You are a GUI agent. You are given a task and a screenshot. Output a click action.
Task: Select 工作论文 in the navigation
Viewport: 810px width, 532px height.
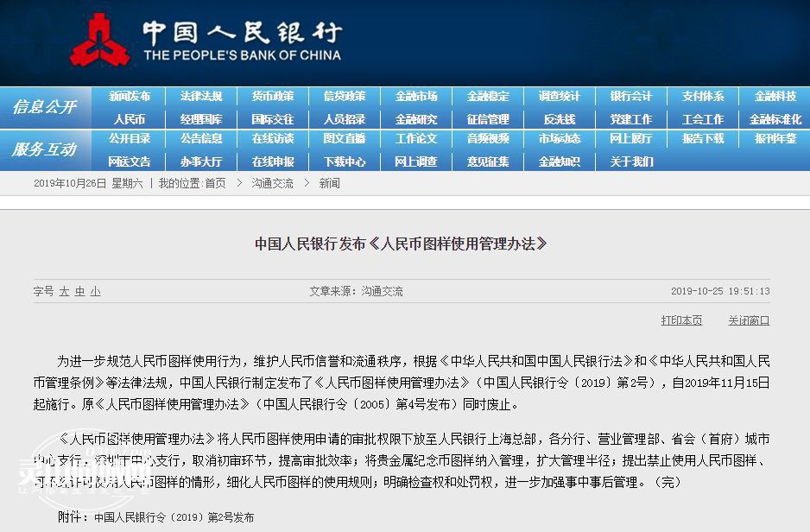pos(416,138)
